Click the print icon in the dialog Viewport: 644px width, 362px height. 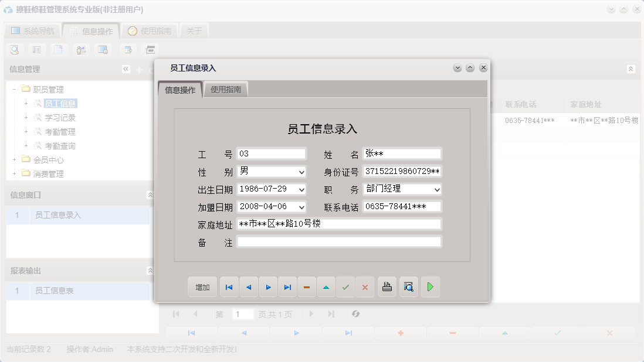(387, 286)
